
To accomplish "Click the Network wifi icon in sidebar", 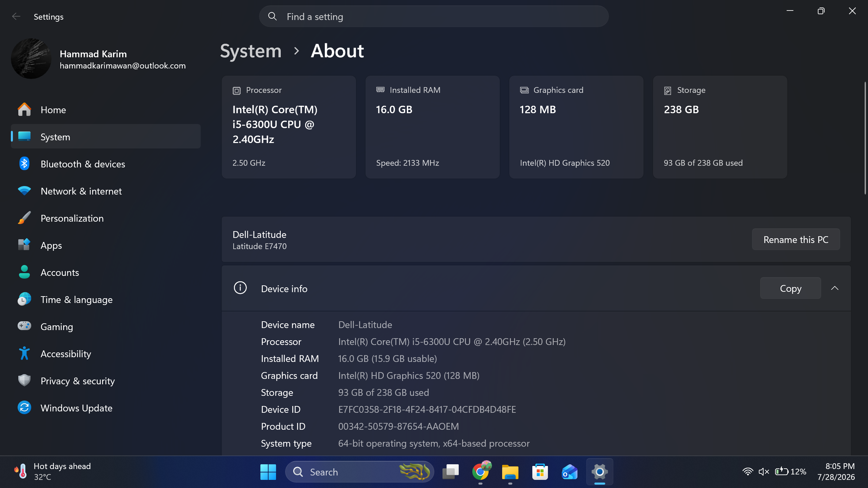I will [24, 191].
